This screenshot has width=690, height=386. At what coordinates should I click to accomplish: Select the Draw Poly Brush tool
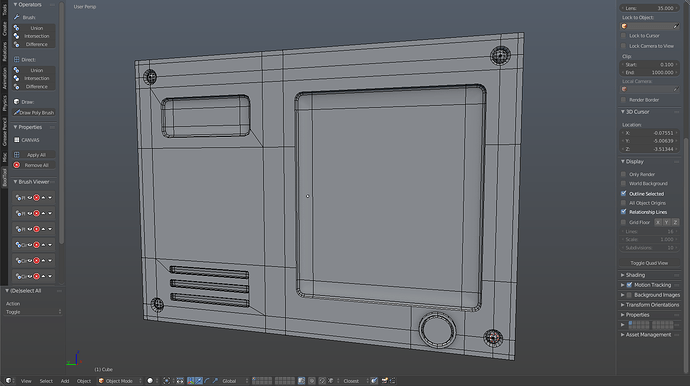click(34, 113)
